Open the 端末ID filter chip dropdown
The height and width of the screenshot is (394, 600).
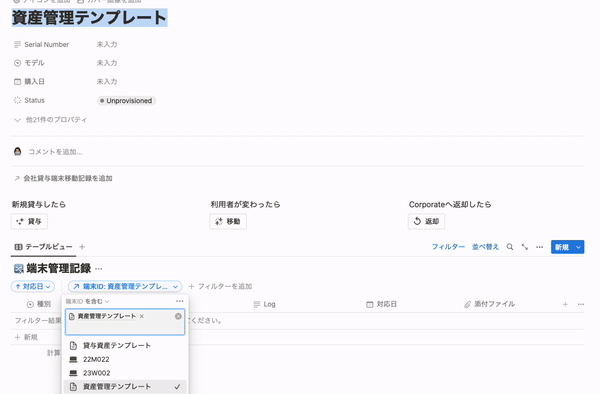click(125, 286)
